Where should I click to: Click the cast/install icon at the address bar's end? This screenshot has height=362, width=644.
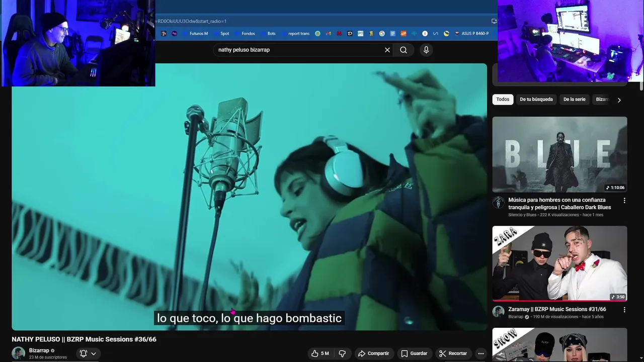pos(494,21)
